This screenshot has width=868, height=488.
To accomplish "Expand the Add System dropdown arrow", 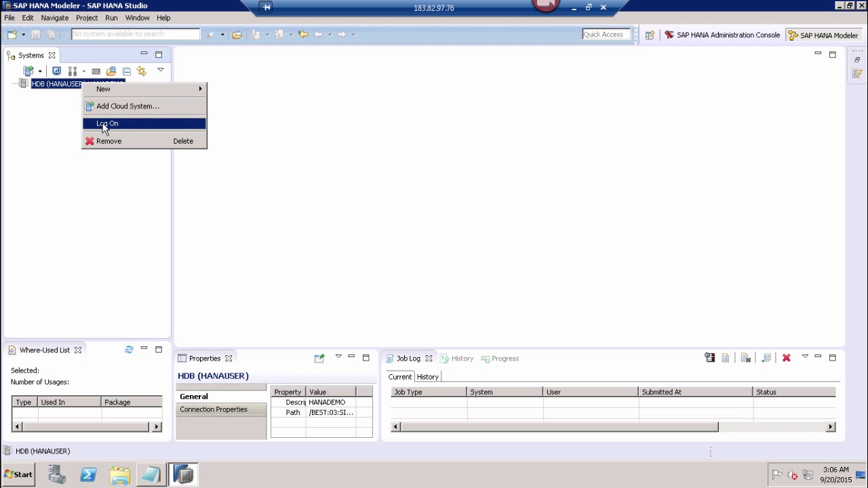I will tap(40, 71).
